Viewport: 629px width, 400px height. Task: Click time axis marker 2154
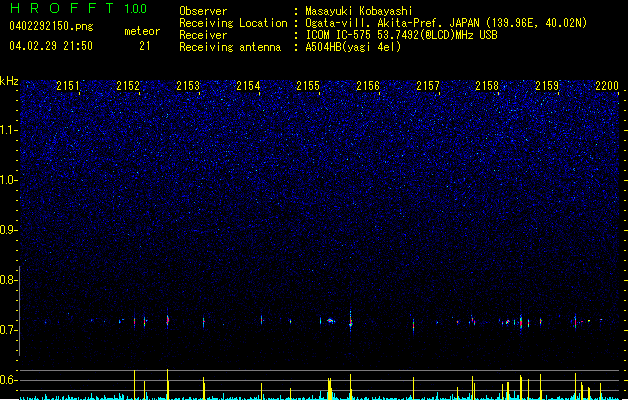pyautogui.click(x=248, y=86)
